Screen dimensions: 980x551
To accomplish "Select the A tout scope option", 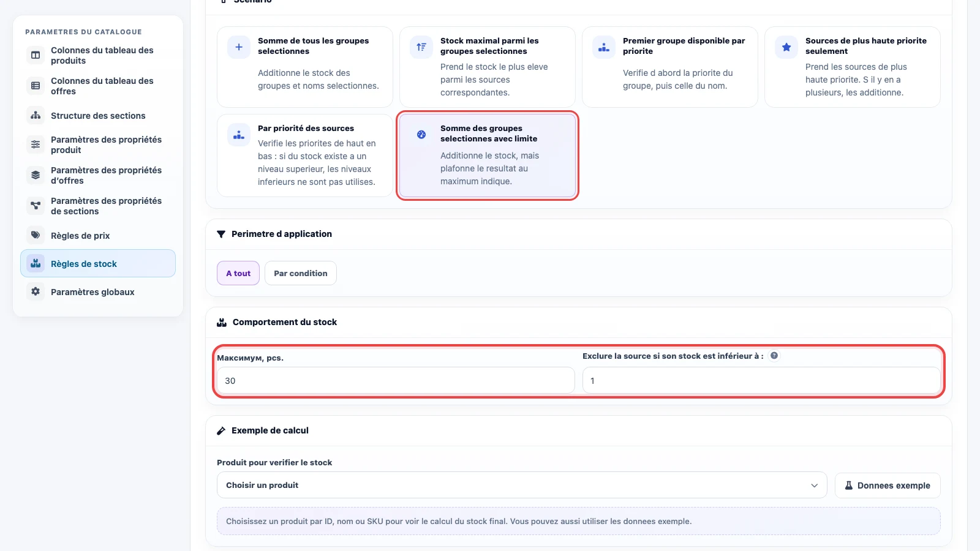I will pyautogui.click(x=238, y=273).
